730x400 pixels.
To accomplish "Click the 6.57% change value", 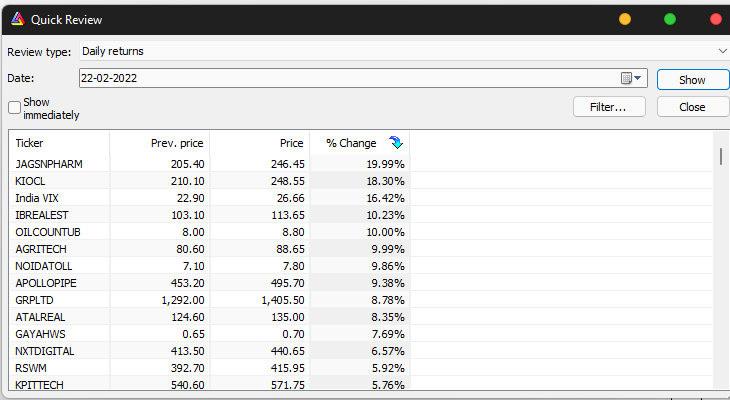I will tap(388, 351).
